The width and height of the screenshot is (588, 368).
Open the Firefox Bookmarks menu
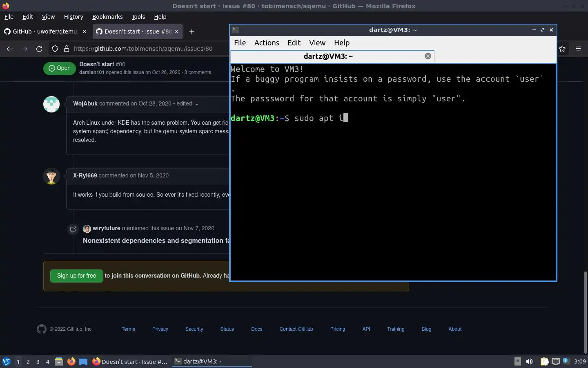pyautogui.click(x=107, y=17)
